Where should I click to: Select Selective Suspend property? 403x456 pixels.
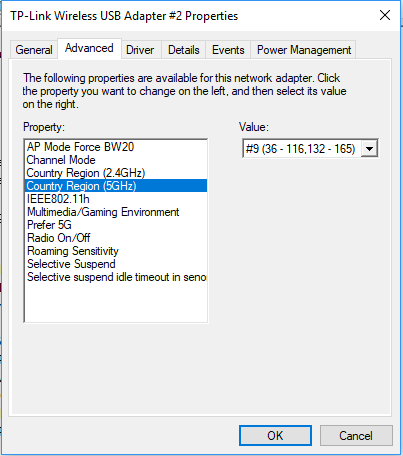click(116, 264)
